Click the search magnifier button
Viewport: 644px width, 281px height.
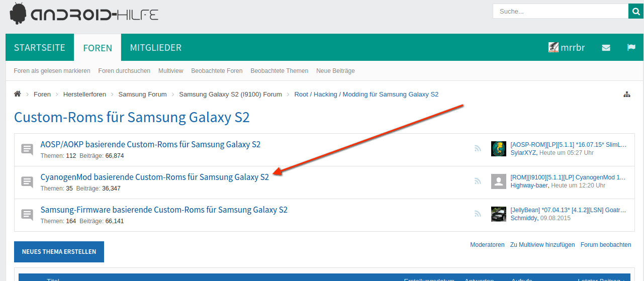636,11
